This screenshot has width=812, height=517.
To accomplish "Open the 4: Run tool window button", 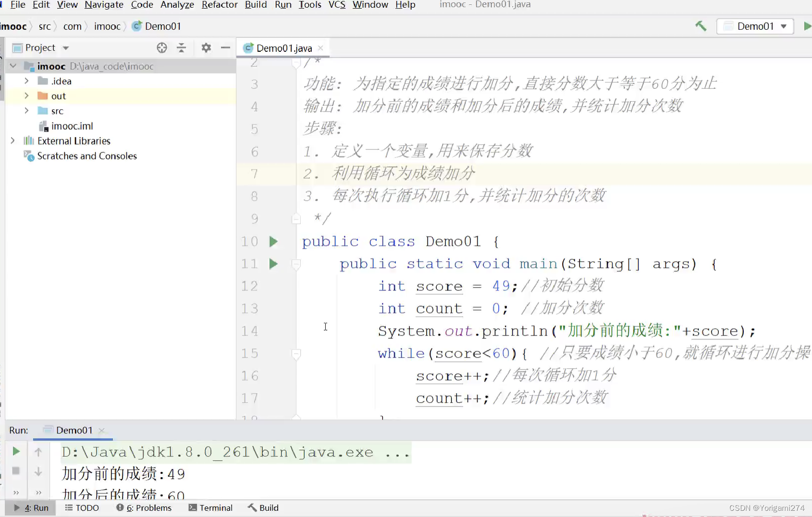I will coord(31,508).
